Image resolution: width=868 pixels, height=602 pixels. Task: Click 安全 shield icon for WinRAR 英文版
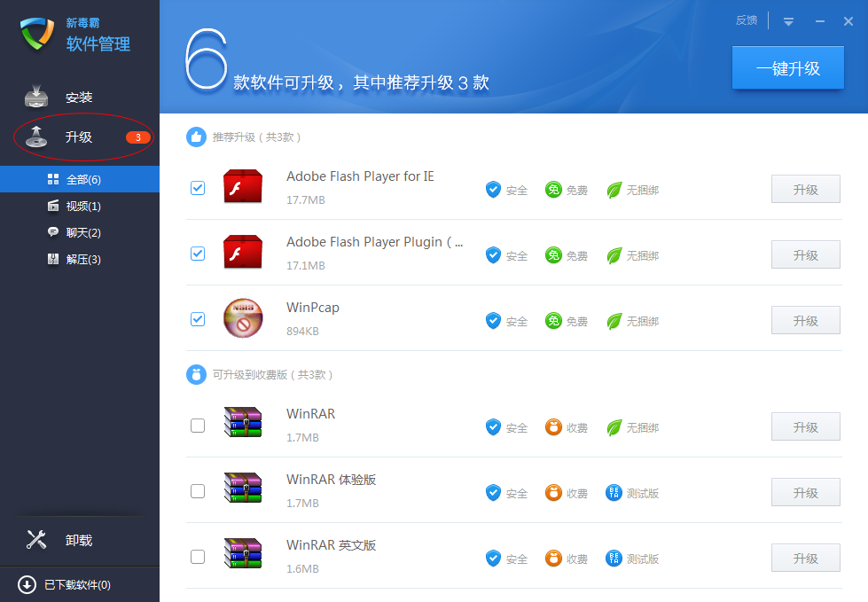point(493,559)
